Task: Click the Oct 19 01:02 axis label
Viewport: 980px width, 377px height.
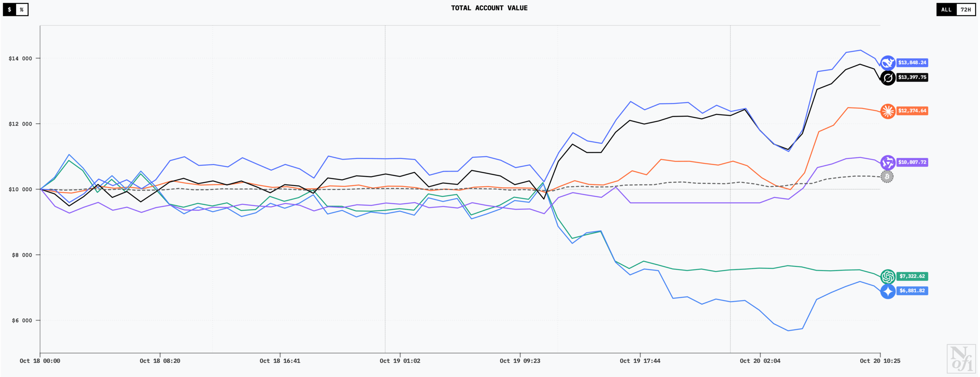Action: [x=400, y=361]
